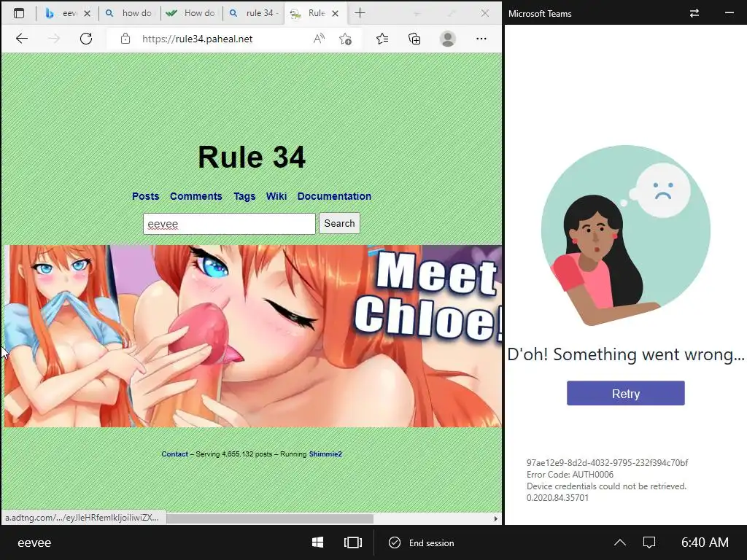The height and width of the screenshot is (560, 747).
Task: Click 'Device credentials could not be retrieved.' text
Action: point(606,486)
